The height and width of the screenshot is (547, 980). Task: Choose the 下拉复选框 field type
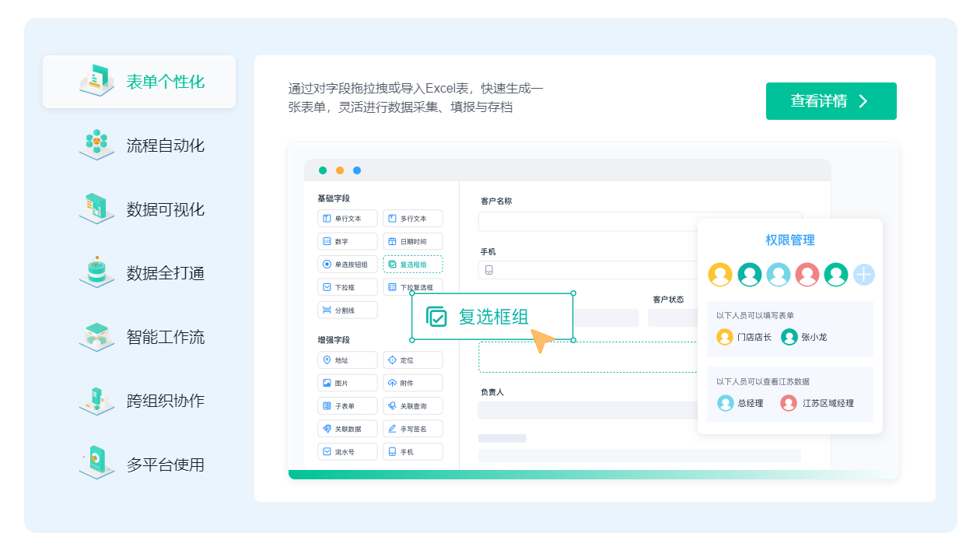coord(413,287)
